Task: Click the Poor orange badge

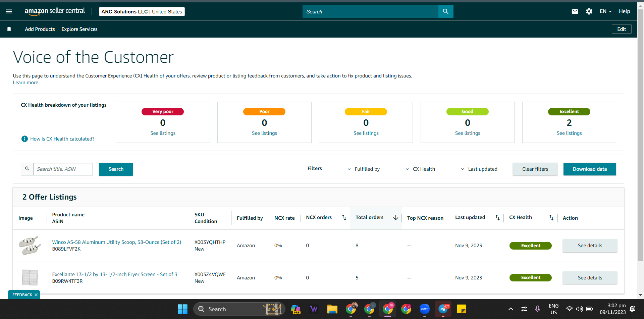Action: (264, 112)
